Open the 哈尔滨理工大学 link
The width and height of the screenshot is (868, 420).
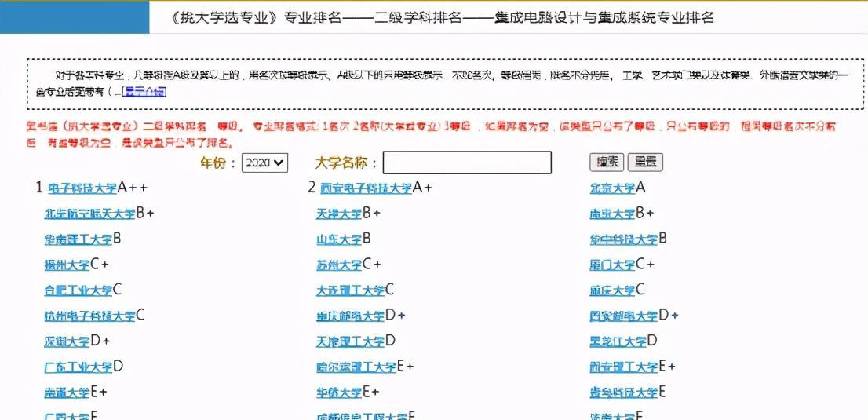pos(356,367)
